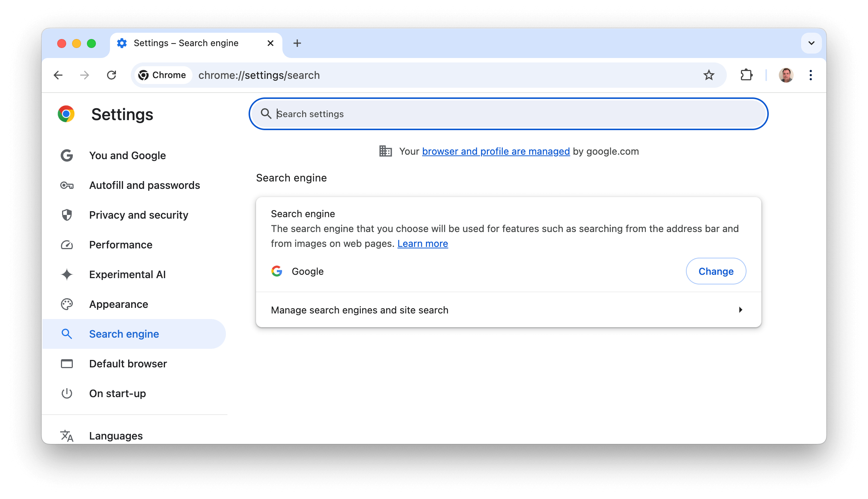Click the Search engine settings tab
Viewport: 868px width, 499px height.
click(124, 334)
